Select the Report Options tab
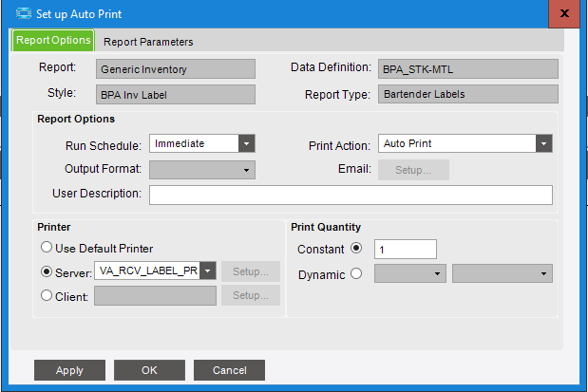 click(x=53, y=41)
